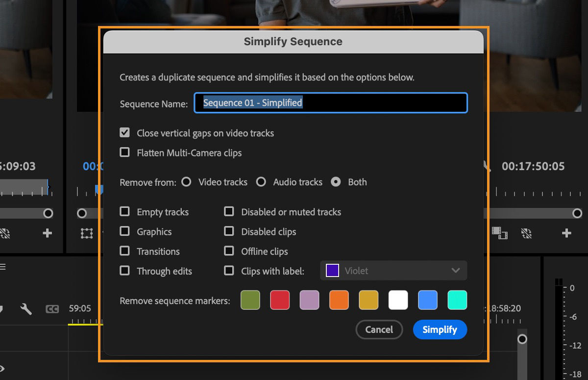
Task: Enable removal of Disabled clips
Action: click(229, 231)
